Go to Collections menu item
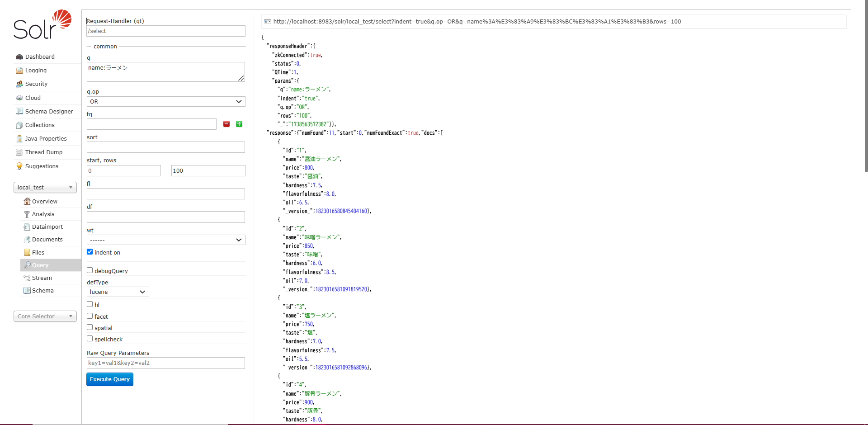Screen dimensions: 868x425 (40, 125)
